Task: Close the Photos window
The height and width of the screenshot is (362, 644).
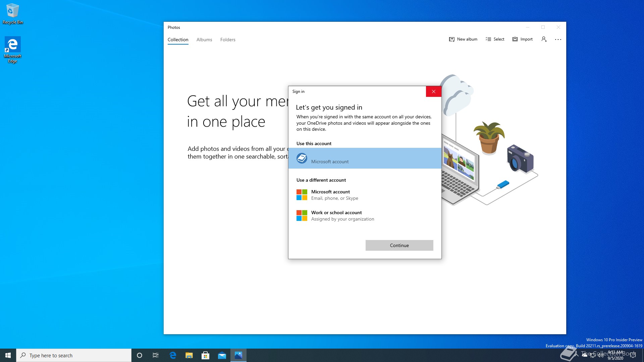Action: point(558,27)
